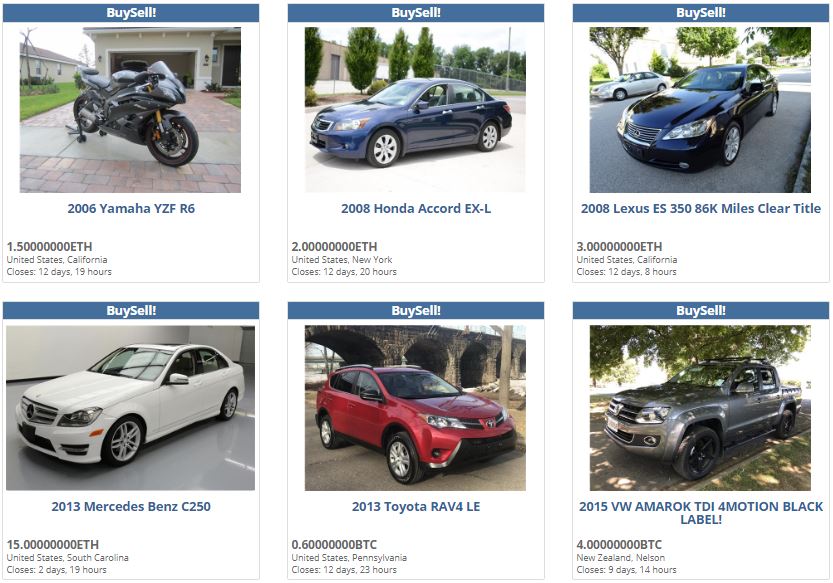Follow the 2006 Yamaha YZF R6 title link
This screenshot has height=583, width=833.
coord(131,208)
